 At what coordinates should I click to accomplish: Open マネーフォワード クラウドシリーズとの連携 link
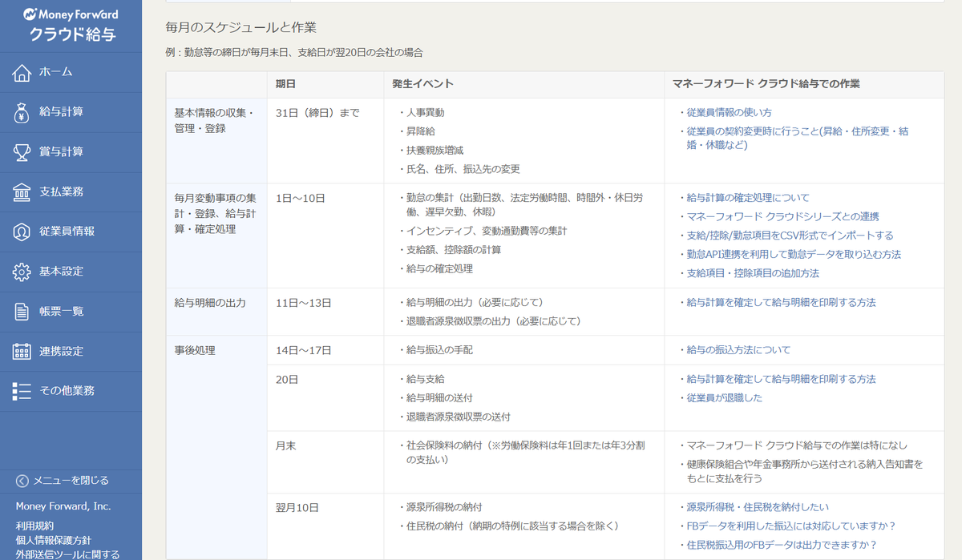pyautogui.click(x=783, y=217)
